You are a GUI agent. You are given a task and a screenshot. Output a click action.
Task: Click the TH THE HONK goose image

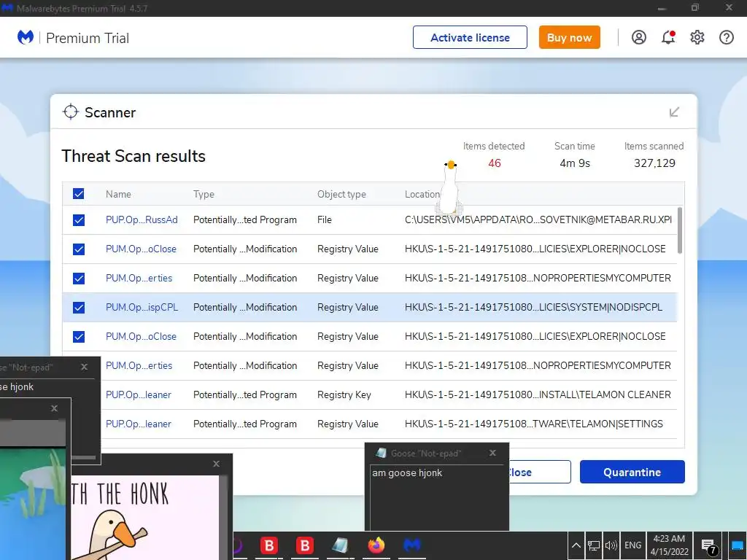[145, 518]
